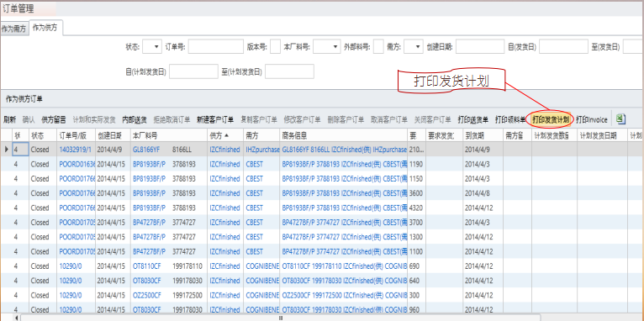Expand the 本厂料号 dropdown

327,47
